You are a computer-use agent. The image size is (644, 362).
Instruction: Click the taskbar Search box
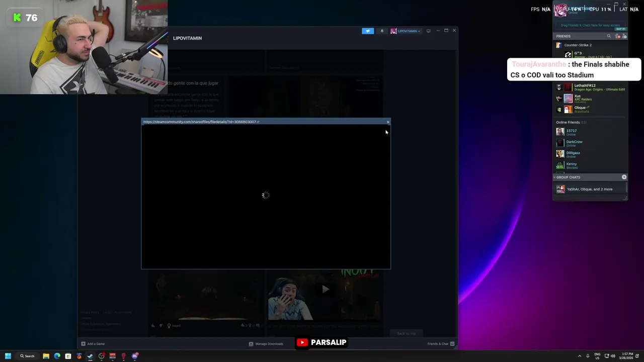point(27,356)
